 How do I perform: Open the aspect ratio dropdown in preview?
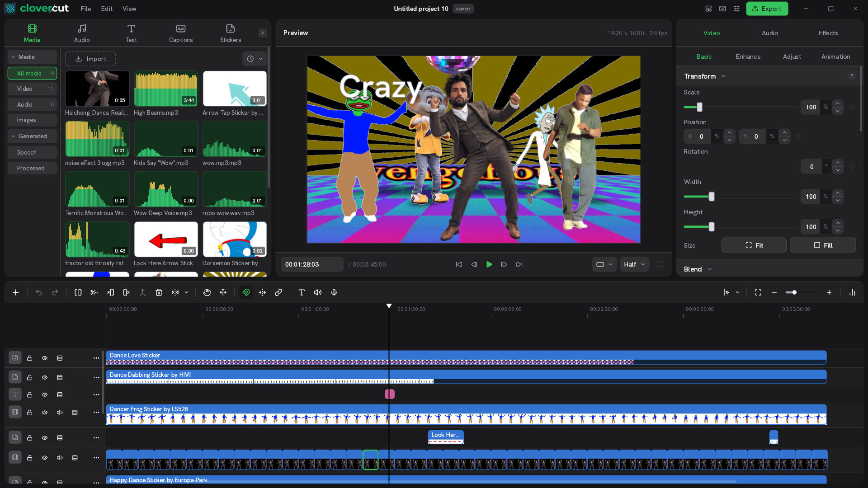click(x=604, y=265)
